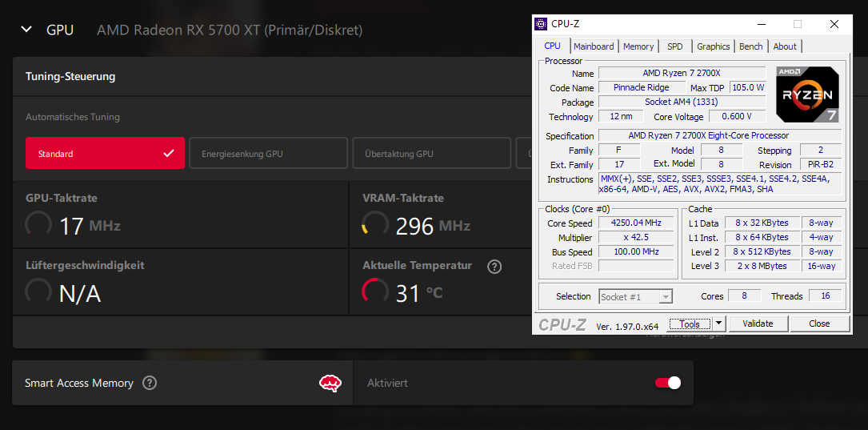Screen dimensions: 868x430
Task: Open the Tools dropdown arrow in CPU-Z
Action: pos(719,324)
